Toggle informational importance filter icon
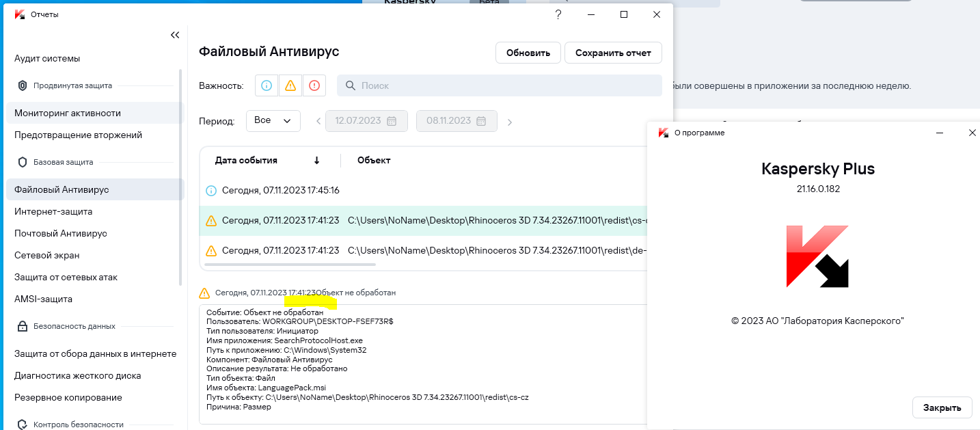Screen dimensions: 980x430 267,85
